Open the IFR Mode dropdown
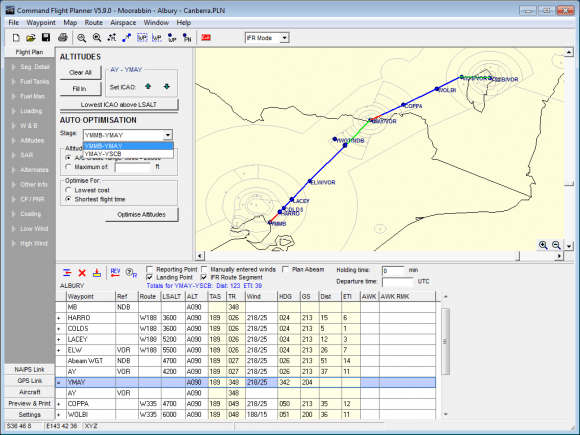 (x=284, y=38)
